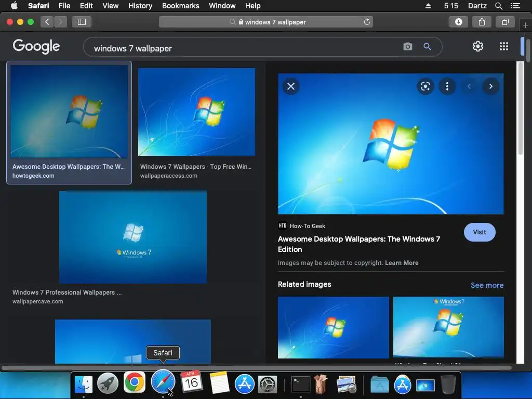
Task: Click the wallpapercave.com source text
Action: click(37, 301)
